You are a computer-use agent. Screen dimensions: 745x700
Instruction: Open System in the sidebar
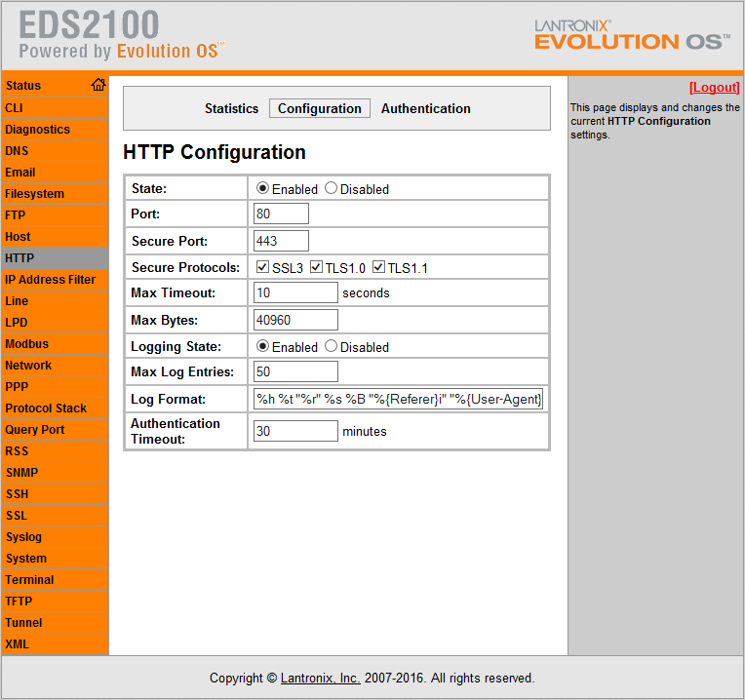[x=56, y=558]
